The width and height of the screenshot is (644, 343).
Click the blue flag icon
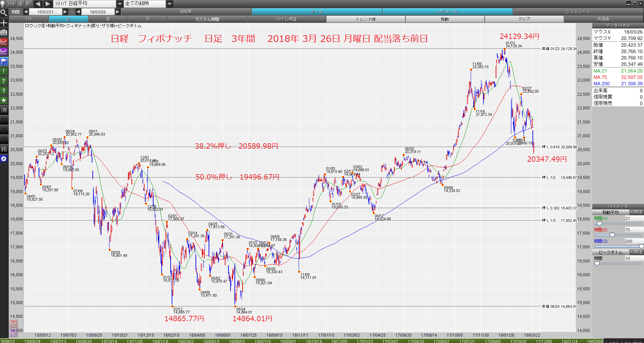tap(4, 61)
